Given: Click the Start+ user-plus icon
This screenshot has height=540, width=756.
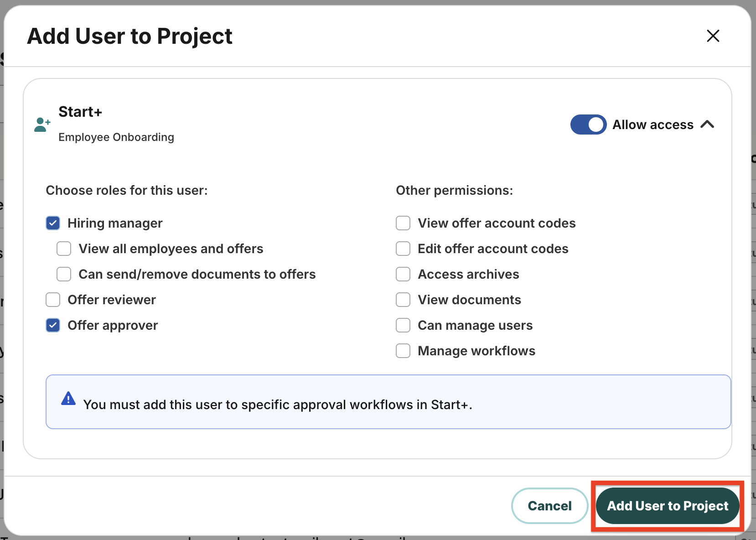Looking at the screenshot, I should coord(42,125).
